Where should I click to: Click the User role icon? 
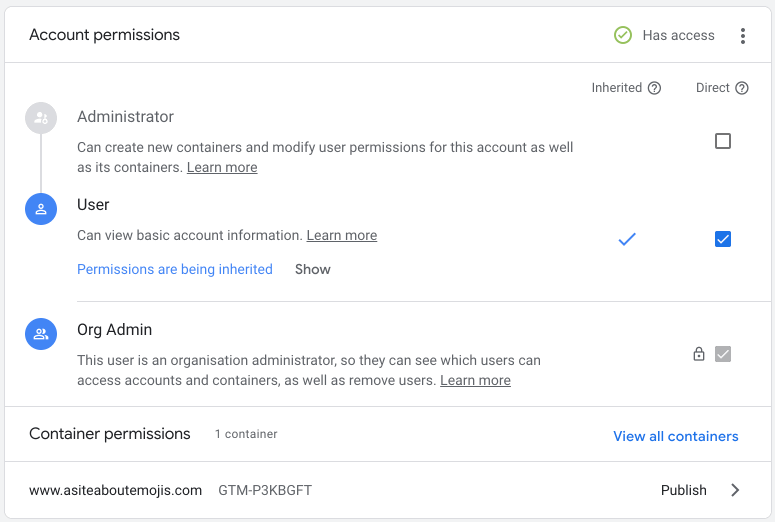coord(41,209)
